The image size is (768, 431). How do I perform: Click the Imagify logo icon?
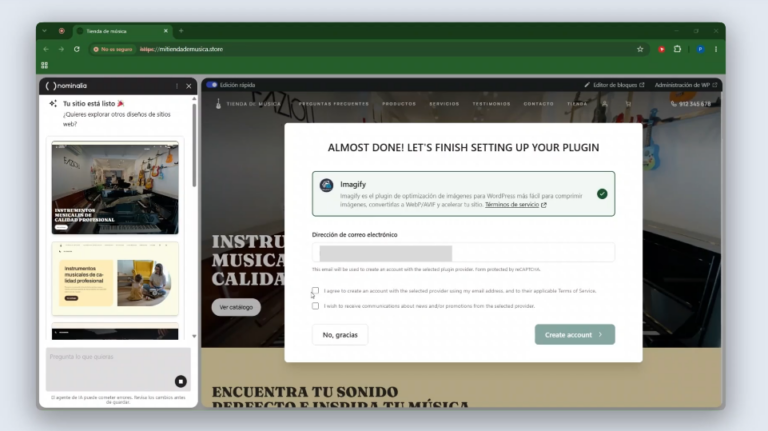(327, 185)
